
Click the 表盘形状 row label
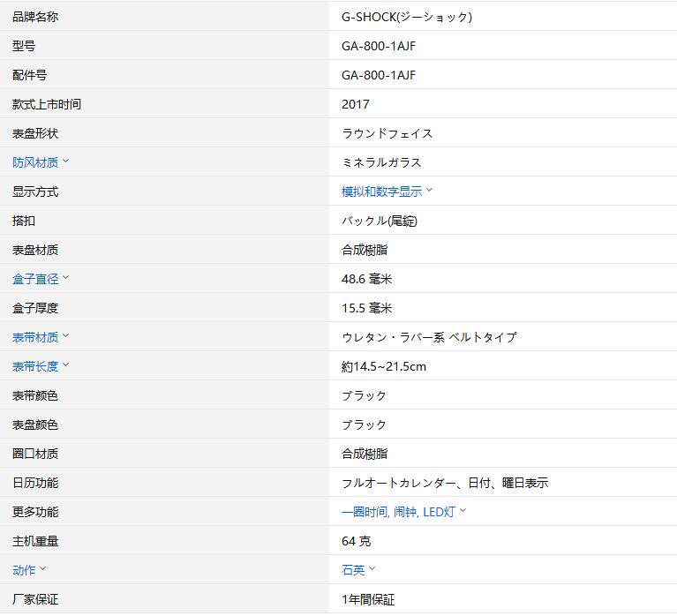[35, 133]
